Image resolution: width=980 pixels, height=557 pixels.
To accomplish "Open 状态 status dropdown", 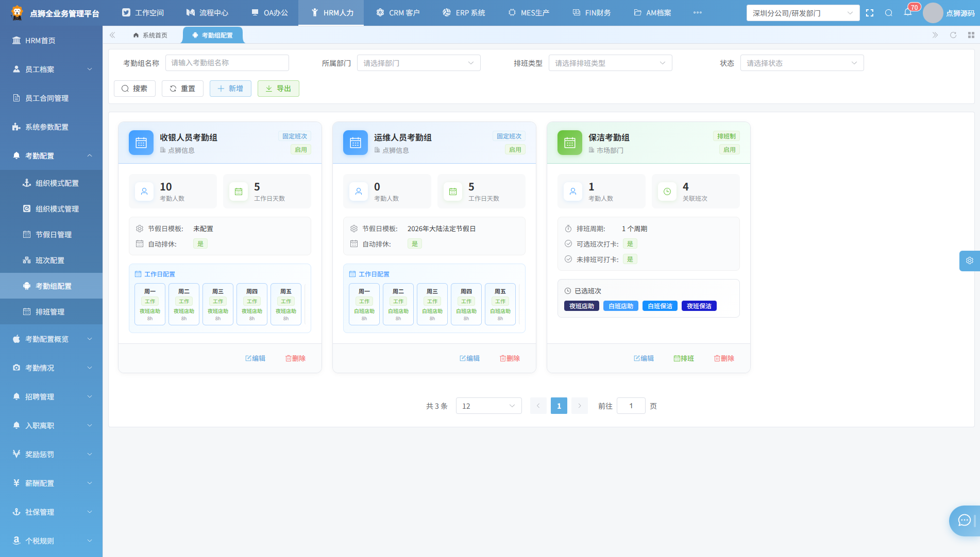I will [802, 63].
